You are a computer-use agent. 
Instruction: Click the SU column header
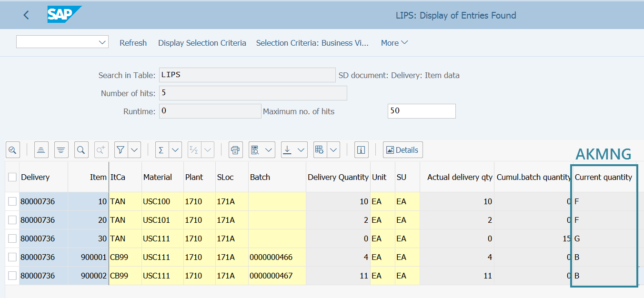[x=407, y=177]
